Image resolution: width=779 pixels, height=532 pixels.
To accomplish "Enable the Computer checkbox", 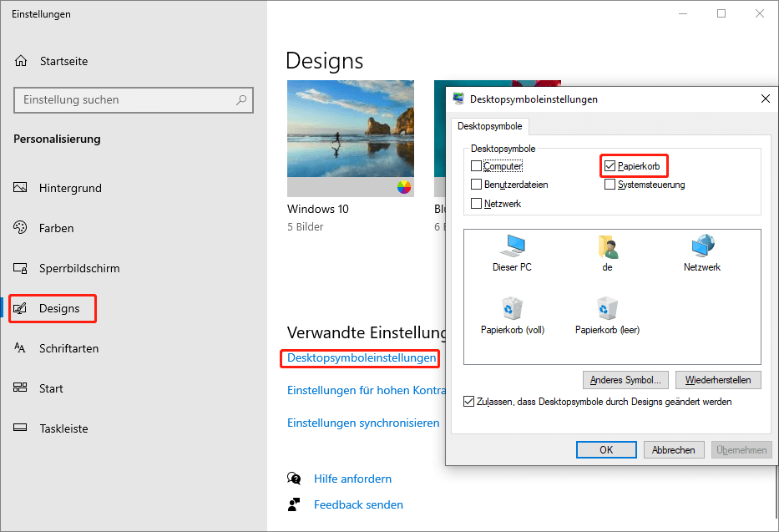I will click(x=476, y=165).
